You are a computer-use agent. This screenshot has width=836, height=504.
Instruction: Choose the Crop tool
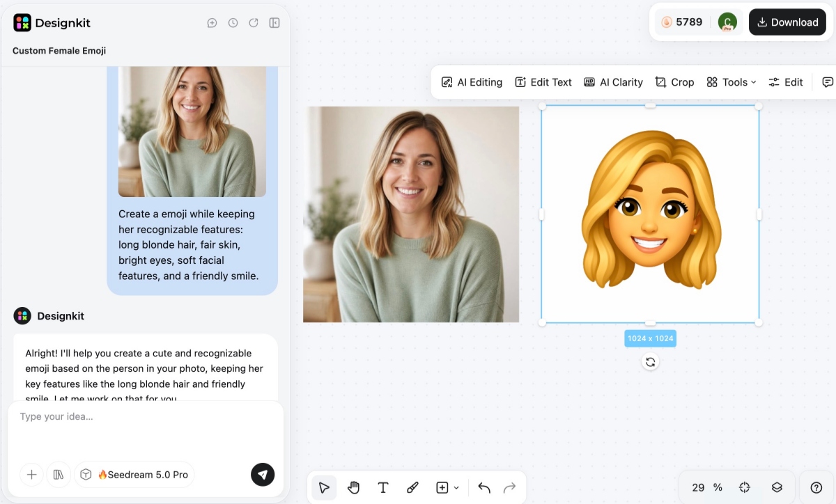(674, 82)
